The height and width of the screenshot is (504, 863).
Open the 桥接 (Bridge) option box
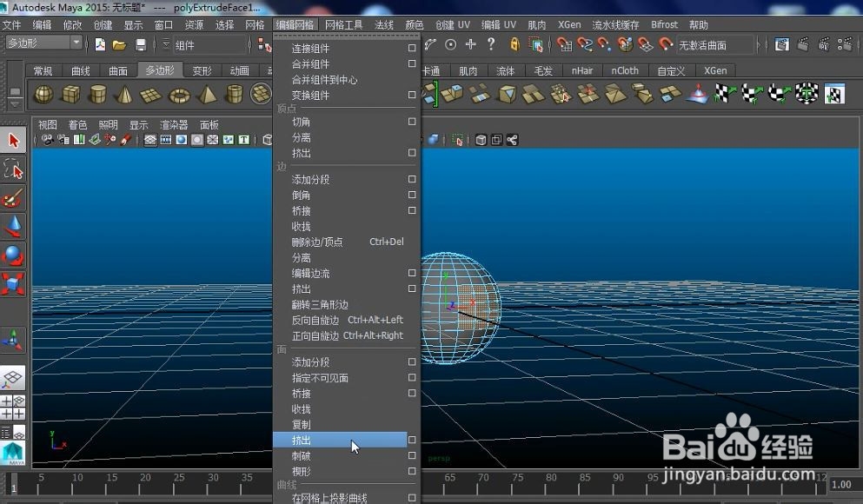[x=412, y=210]
